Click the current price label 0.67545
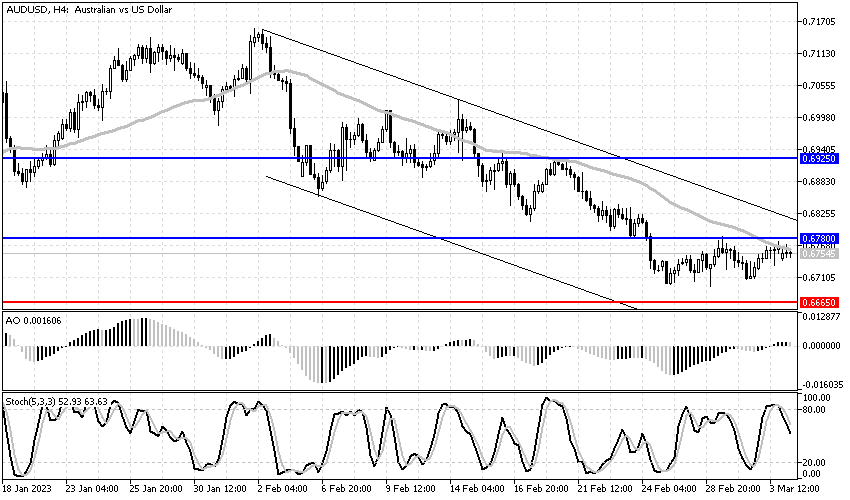The width and height of the screenshot is (850, 500). 819,254
